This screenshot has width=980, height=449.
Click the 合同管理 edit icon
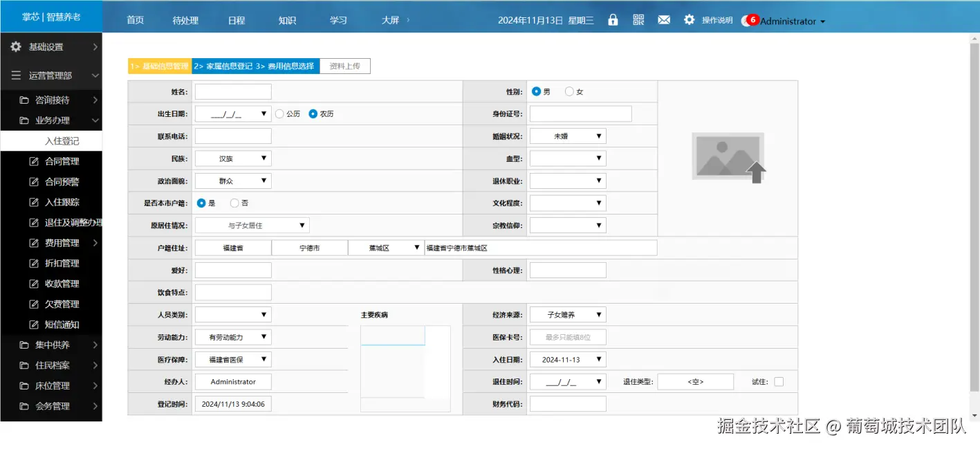click(x=33, y=161)
